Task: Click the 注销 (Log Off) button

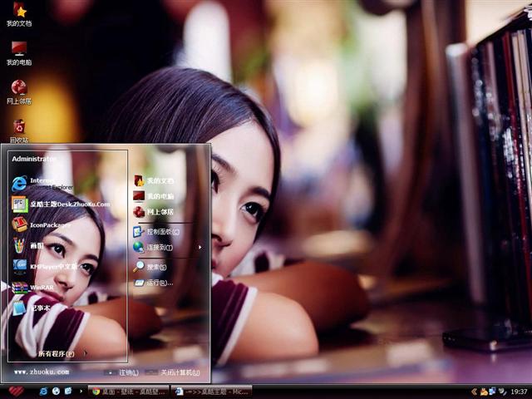Action: tap(123, 372)
